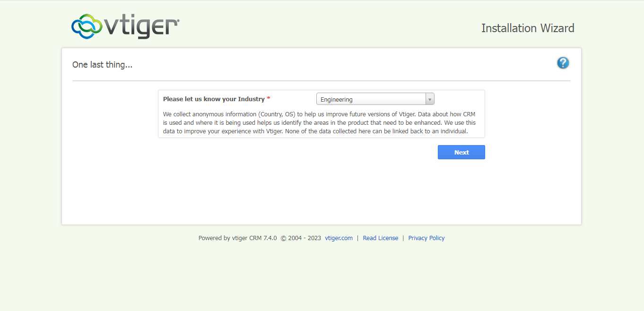Click the 'One last thing...' title
Screen dimensions: 644x311
coord(102,65)
